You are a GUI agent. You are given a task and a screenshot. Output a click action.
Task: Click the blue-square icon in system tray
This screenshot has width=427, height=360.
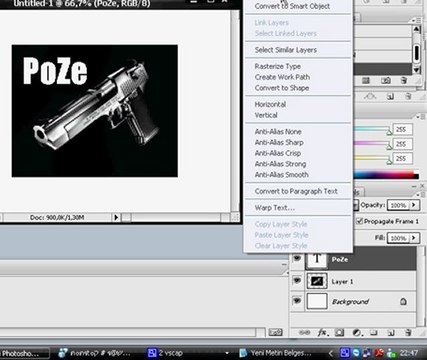coord(345,353)
